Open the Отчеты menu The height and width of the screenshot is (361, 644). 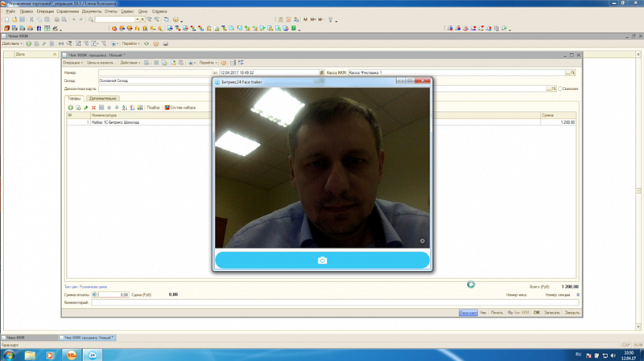point(111,11)
